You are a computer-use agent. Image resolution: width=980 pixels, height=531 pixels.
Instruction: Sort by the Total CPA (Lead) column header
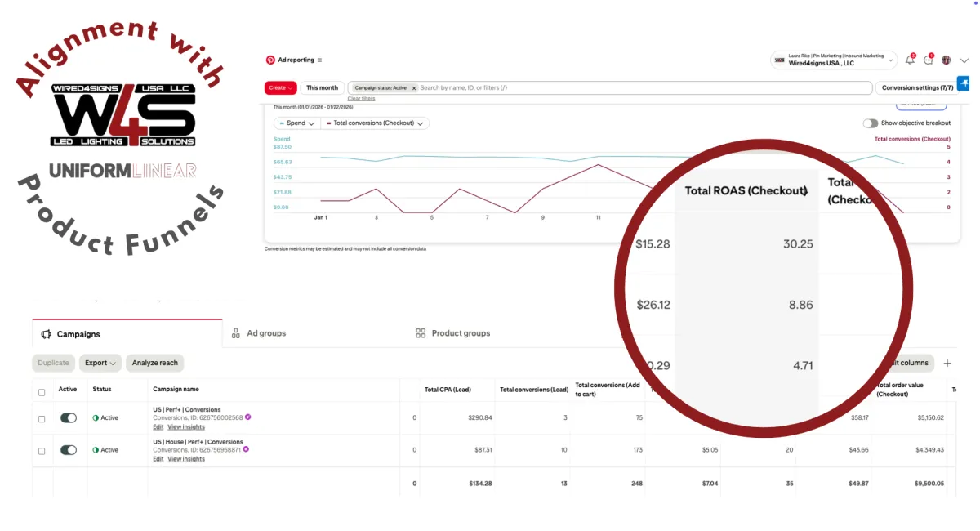point(448,390)
